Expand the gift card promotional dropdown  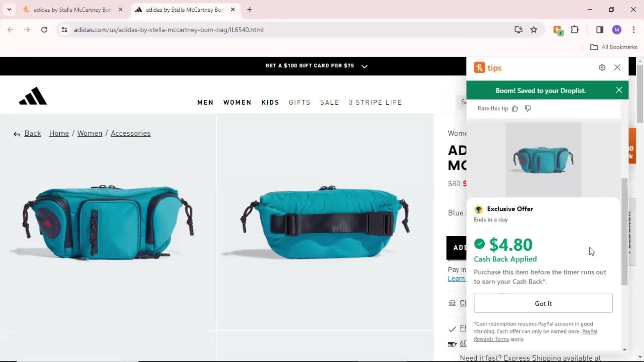coord(365,65)
